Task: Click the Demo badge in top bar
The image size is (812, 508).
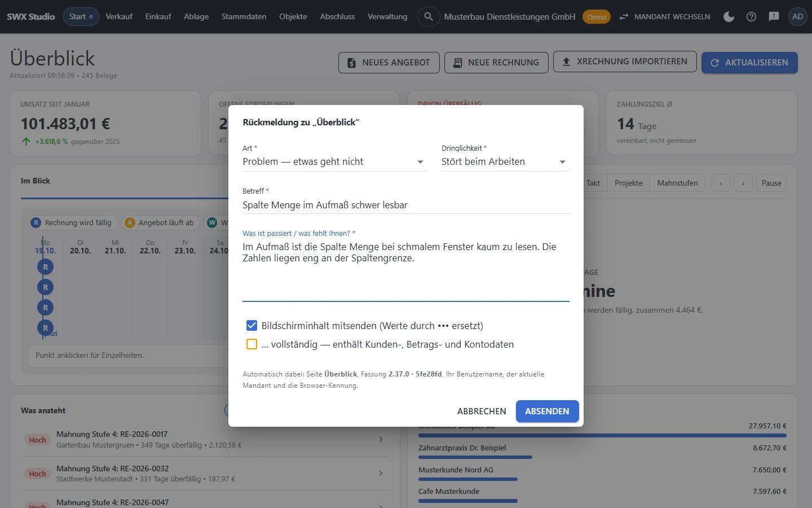Action: [x=597, y=17]
